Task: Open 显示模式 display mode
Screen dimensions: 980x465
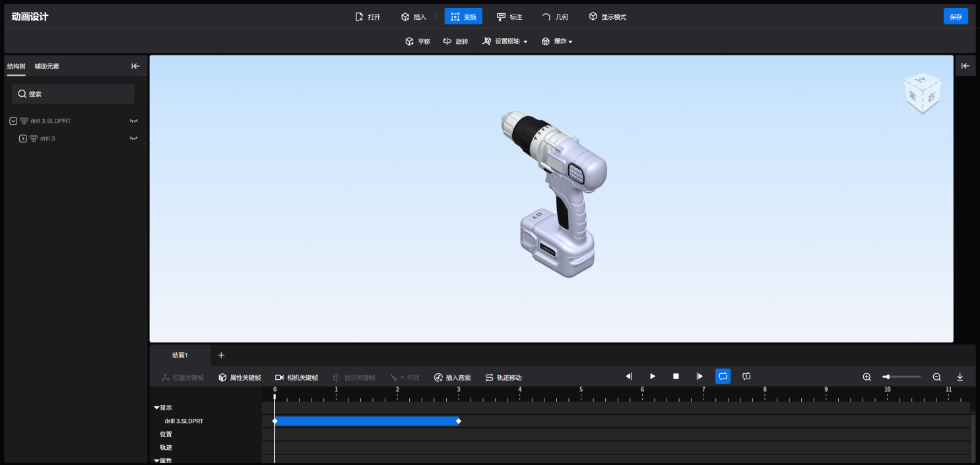Action: pyautogui.click(x=608, y=16)
